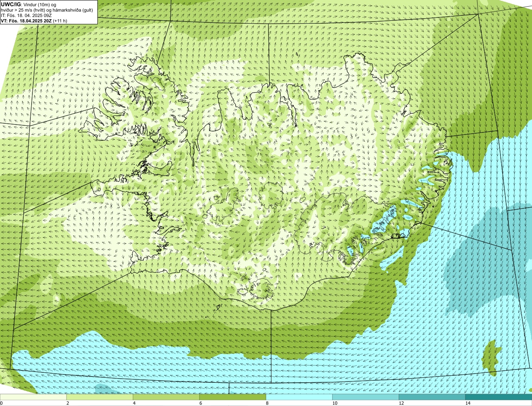Click the '6' label on the color scale
This screenshot has height=406, width=532.
coord(200,403)
